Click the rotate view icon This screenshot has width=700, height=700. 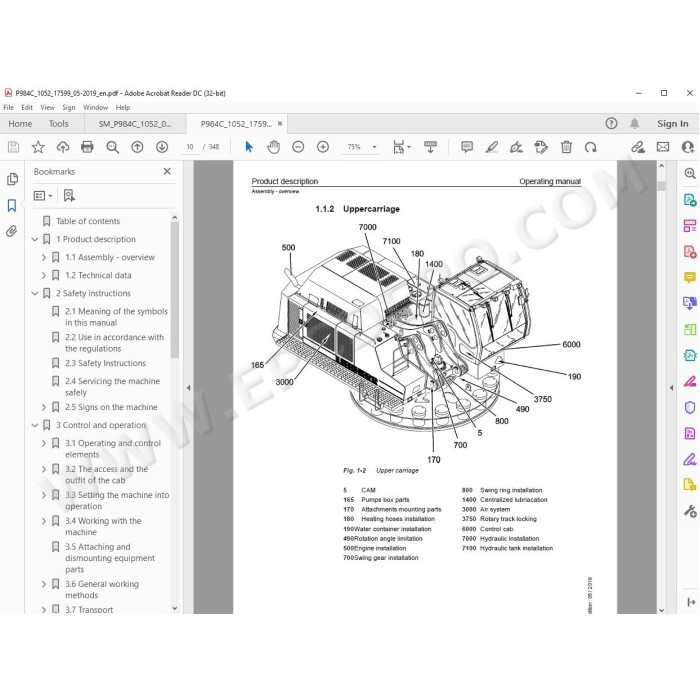coord(591,147)
